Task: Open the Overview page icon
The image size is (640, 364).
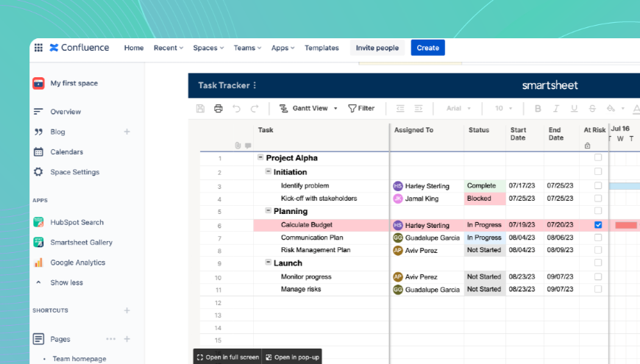Action: [38, 111]
